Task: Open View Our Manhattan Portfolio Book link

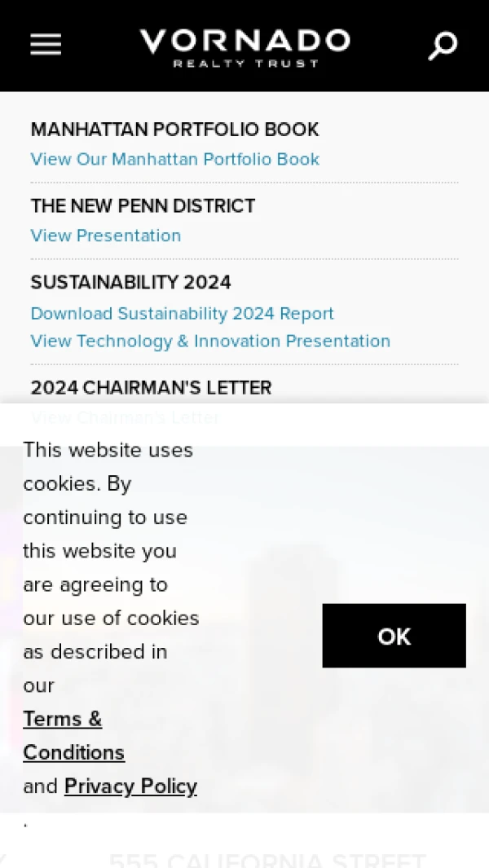Action: coord(174,159)
